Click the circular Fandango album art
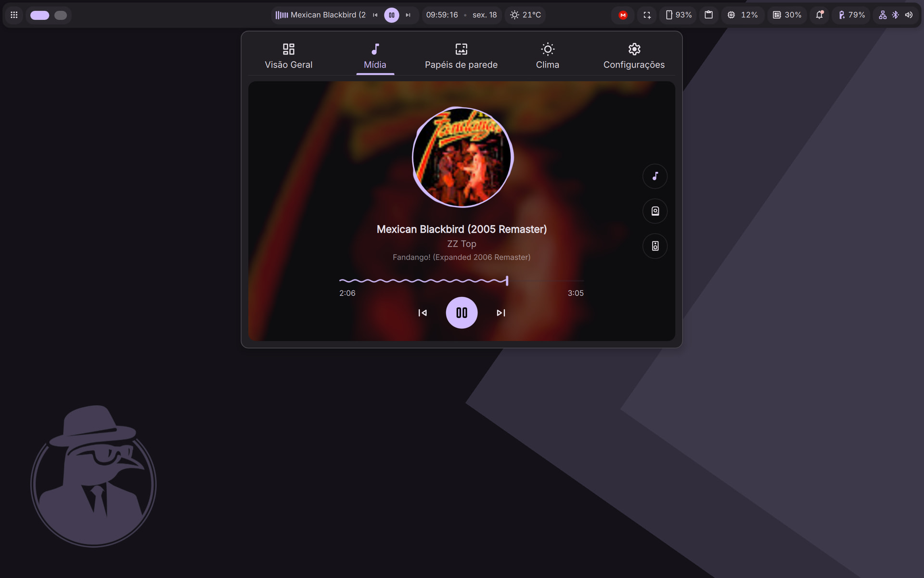924x578 pixels. tap(462, 157)
